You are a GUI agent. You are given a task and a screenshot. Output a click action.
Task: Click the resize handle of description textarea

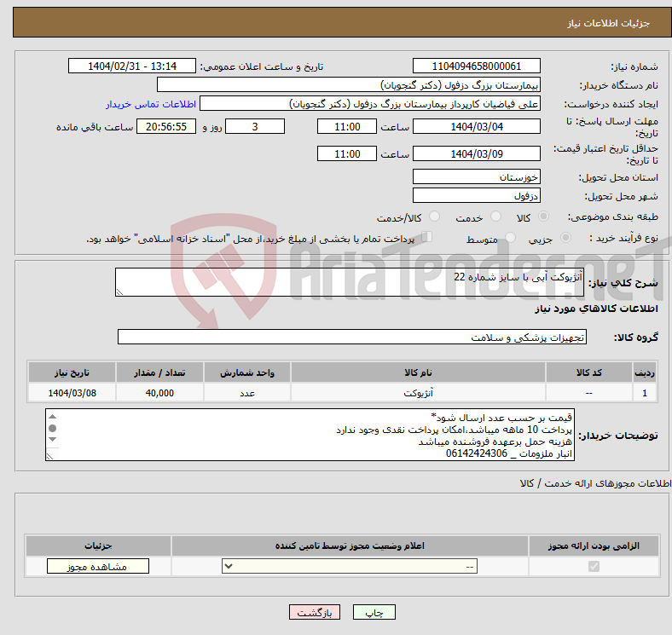click(119, 292)
